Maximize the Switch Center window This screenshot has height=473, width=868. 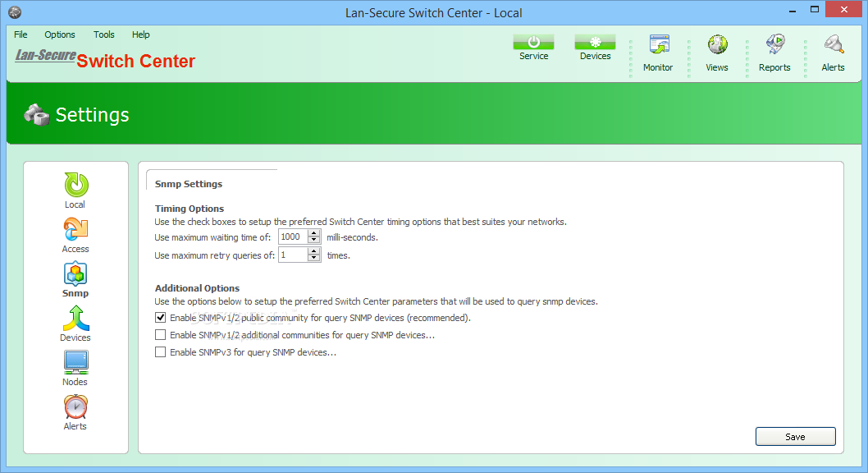tap(815, 10)
